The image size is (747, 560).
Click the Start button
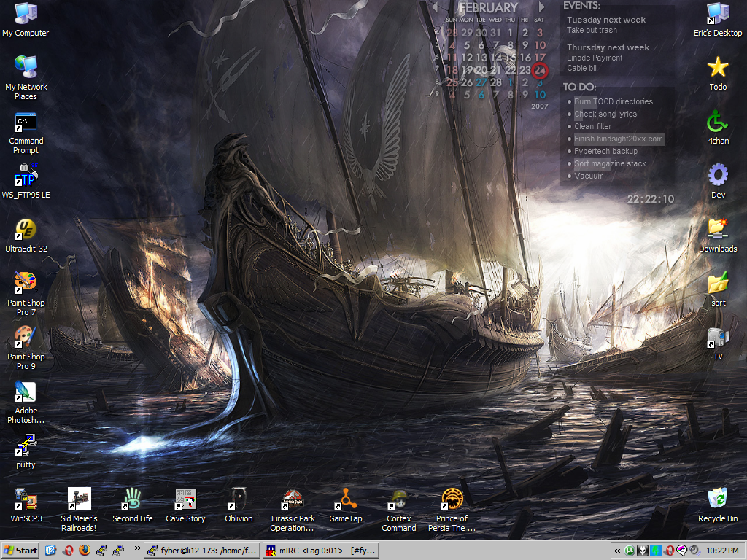(x=20, y=551)
